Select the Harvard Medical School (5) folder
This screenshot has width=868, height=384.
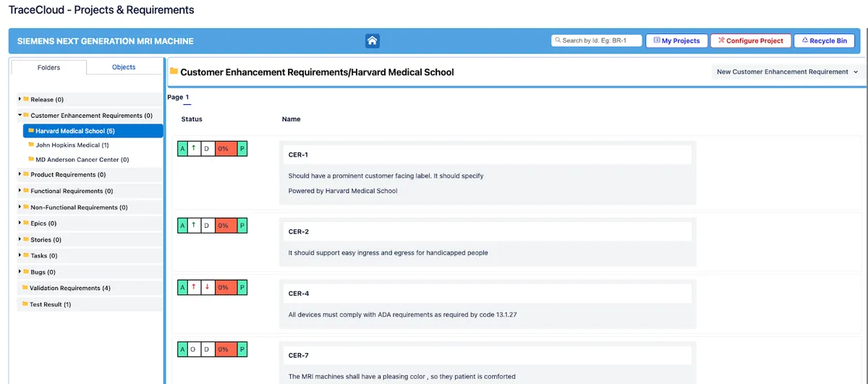tap(93, 131)
